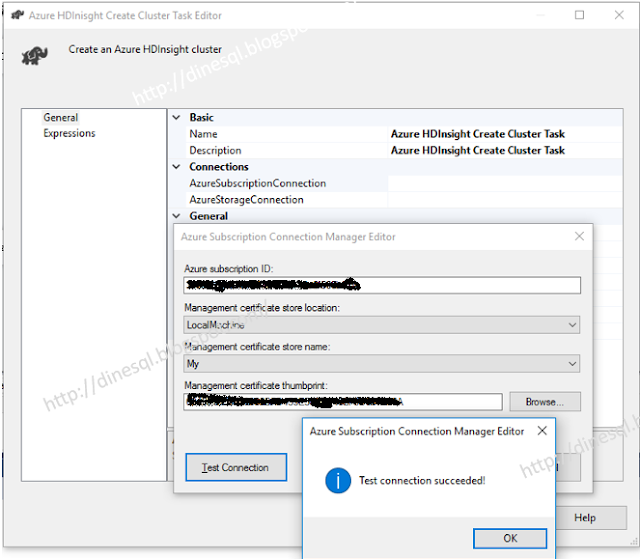The height and width of the screenshot is (559, 640).
Task: Select the General page in the left list
Action: [x=60, y=118]
